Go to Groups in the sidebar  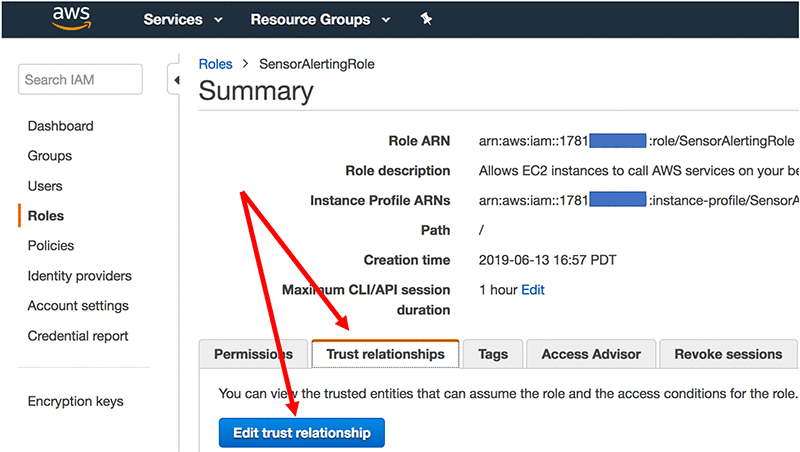(x=50, y=156)
